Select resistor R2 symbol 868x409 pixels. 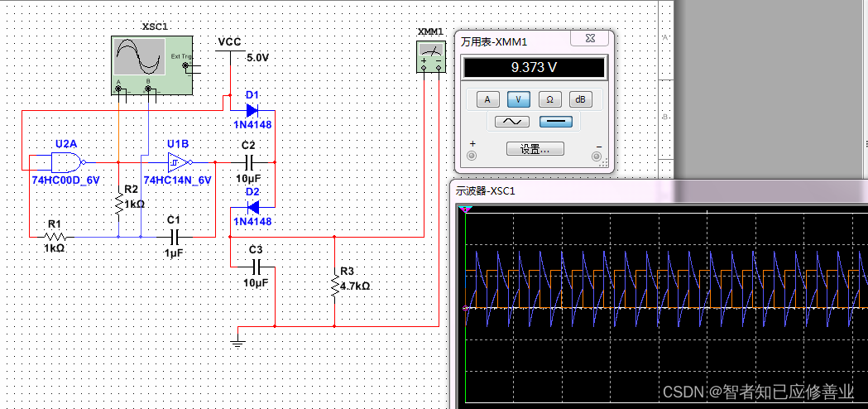click(x=118, y=204)
